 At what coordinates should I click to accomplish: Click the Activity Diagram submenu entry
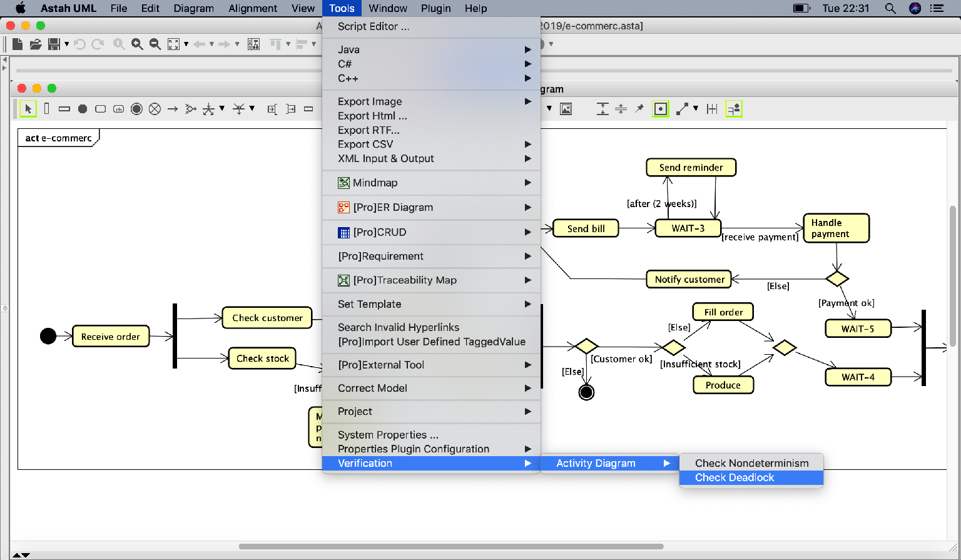pyautogui.click(x=609, y=463)
